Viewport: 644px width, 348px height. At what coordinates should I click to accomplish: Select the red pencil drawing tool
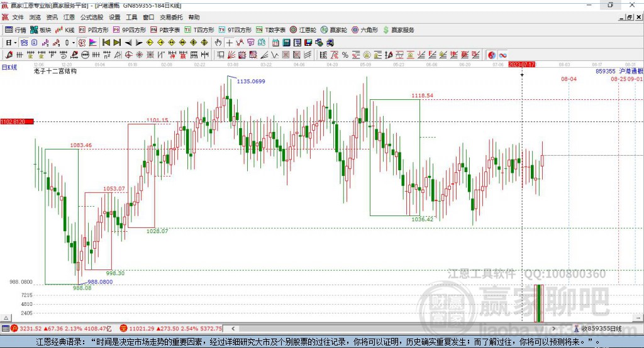coord(9,55)
